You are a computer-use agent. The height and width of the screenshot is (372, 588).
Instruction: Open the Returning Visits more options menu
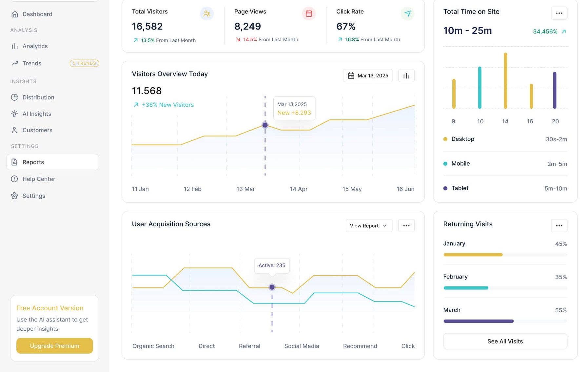point(559,226)
